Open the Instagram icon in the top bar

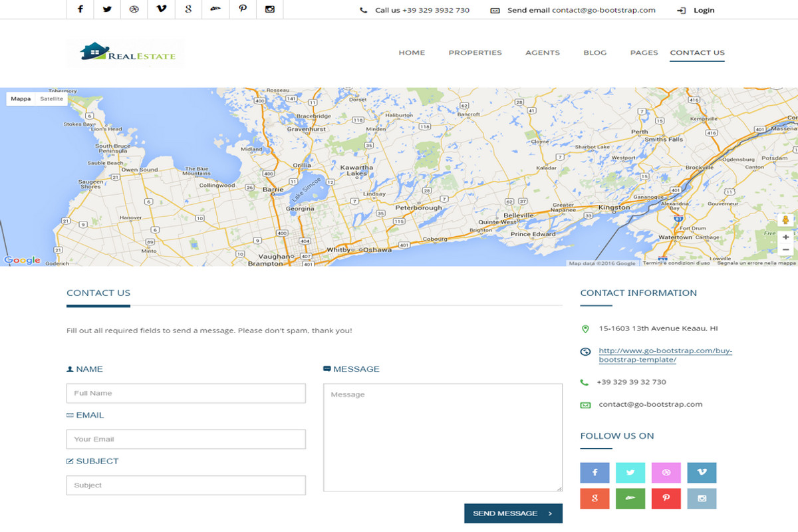[269, 9]
